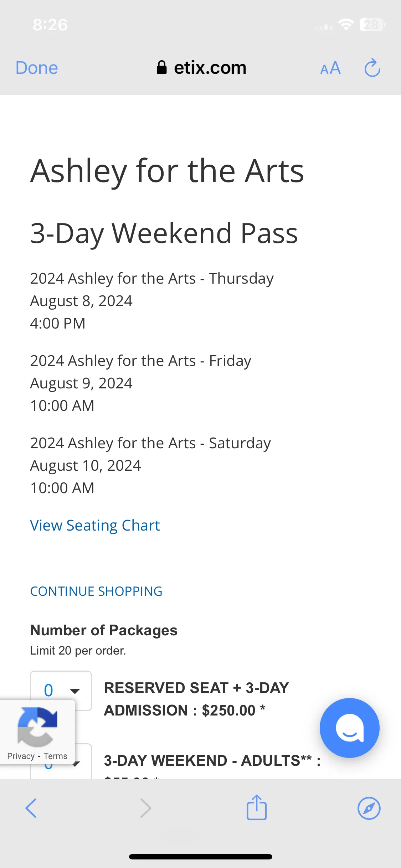
Task: Open the AA text size menu
Action: click(330, 68)
